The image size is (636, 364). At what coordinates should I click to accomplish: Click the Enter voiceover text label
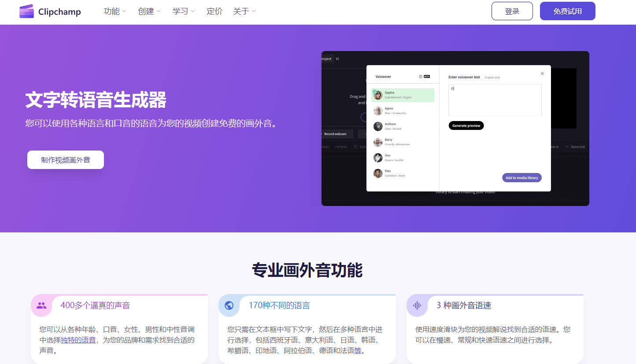(x=464, y=77)
